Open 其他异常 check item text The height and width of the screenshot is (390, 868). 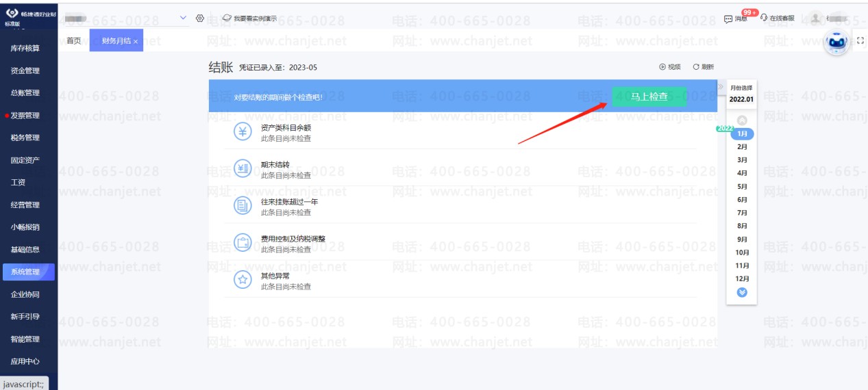click(275, 276)
